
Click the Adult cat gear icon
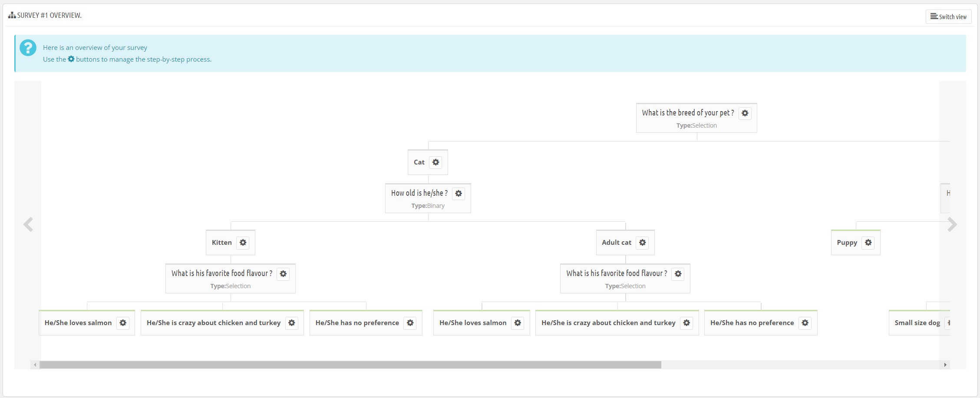tap(642, 243)
